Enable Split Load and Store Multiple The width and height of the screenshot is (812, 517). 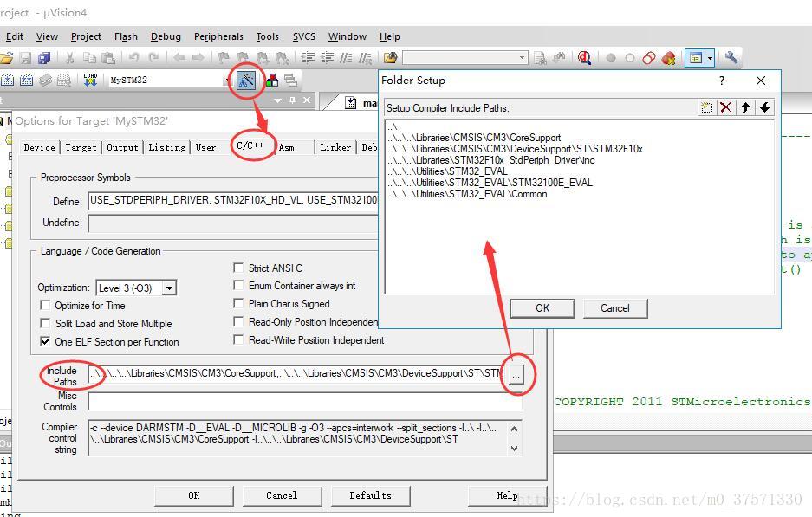[x=46, y=323]
